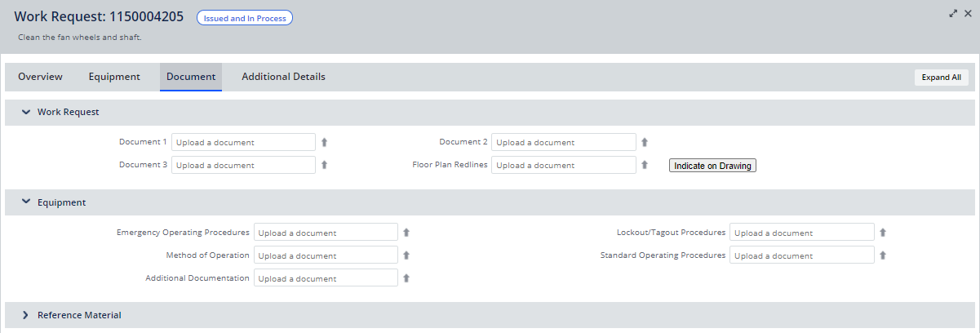Expand the Reference Material section
The image size is (980, 333).
coord(25,315)
